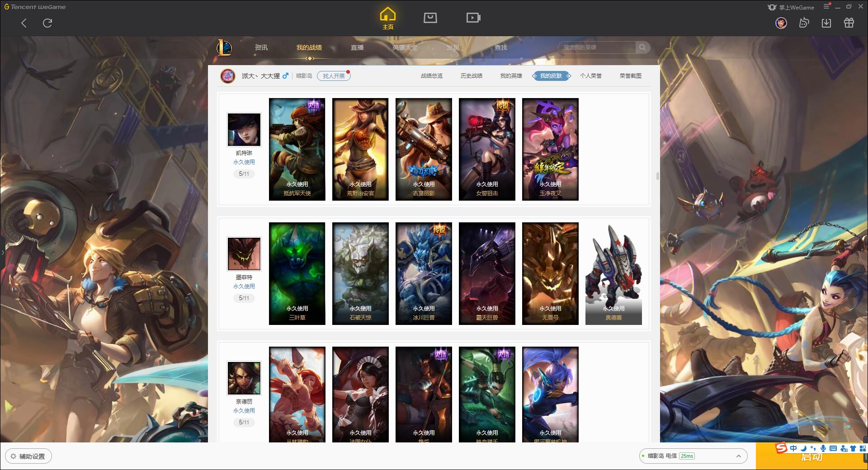Open the 无畏号 skin card
The width and height of the screenshot is (868, 470).
click(550, 273)
